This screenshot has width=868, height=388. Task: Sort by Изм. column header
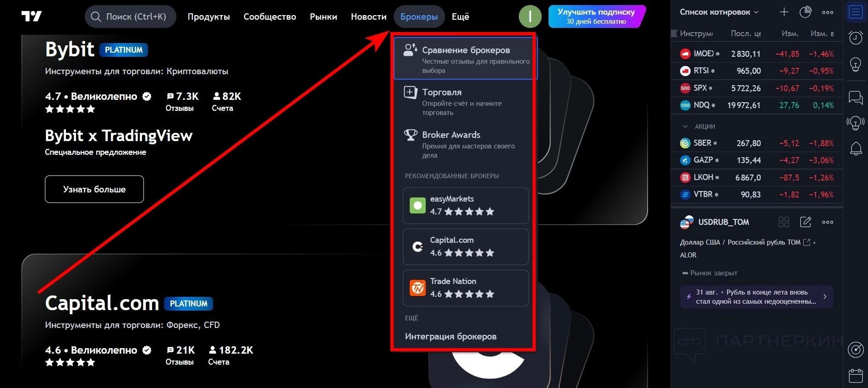790,33
